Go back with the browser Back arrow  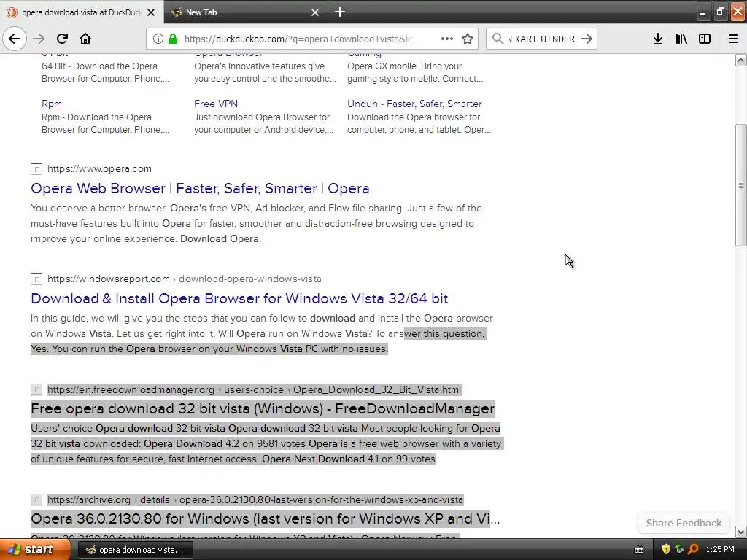tap(15, 39)
